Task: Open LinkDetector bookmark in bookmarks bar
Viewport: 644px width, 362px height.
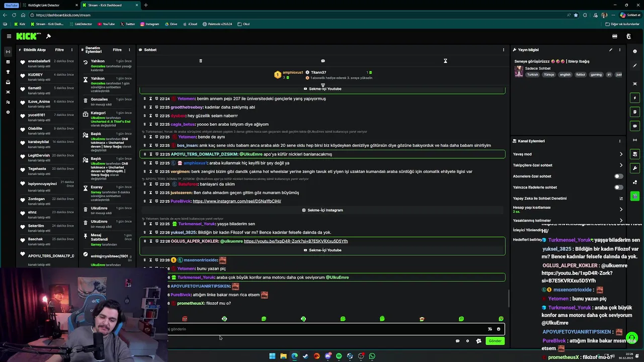Action: pos(80,24)
